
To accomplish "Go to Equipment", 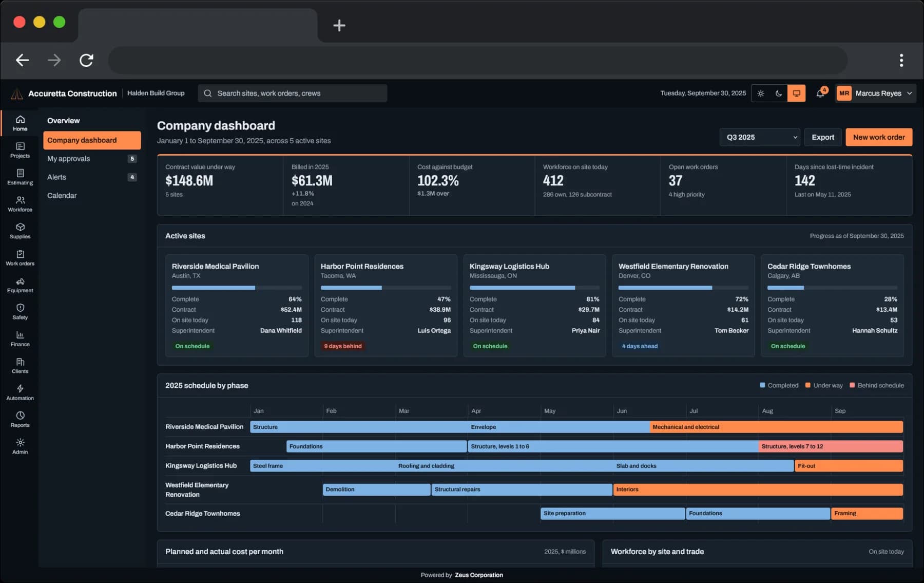I will 20,285.
